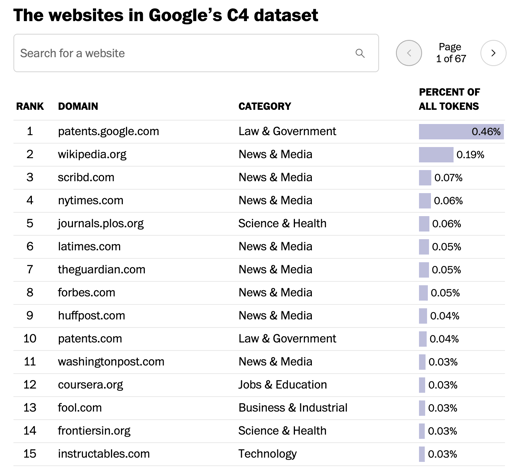Go to next page using right arrow
The width and height of the screenshot is (520, 473).
click(493, 53)
